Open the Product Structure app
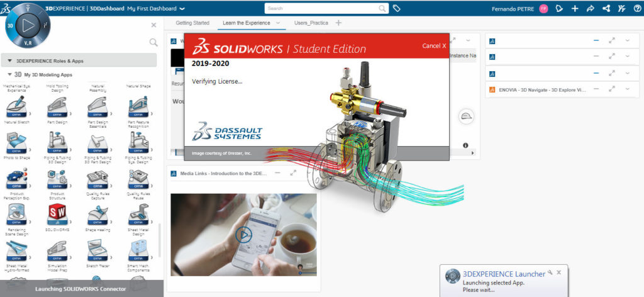 coord(57,178)
